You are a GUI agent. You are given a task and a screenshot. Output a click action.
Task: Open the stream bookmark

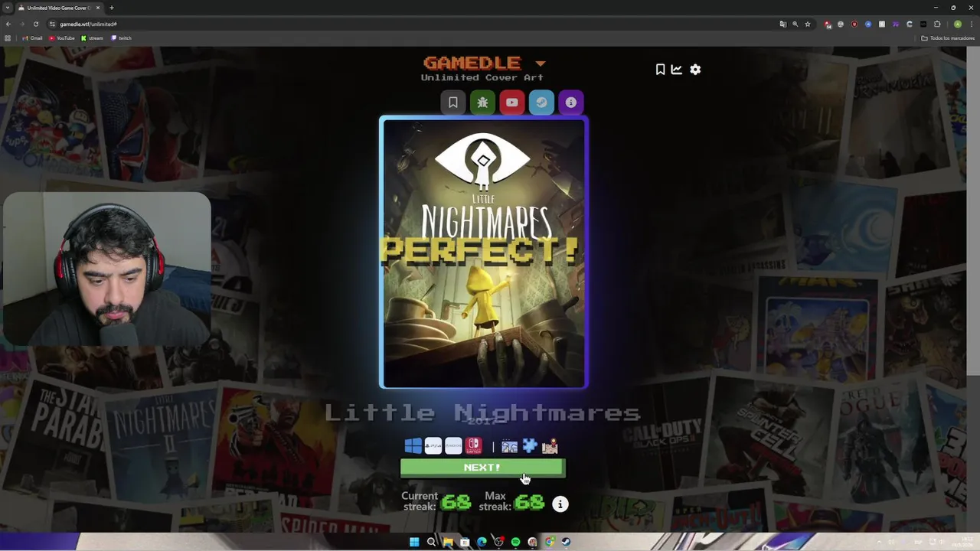pos(92,38)
